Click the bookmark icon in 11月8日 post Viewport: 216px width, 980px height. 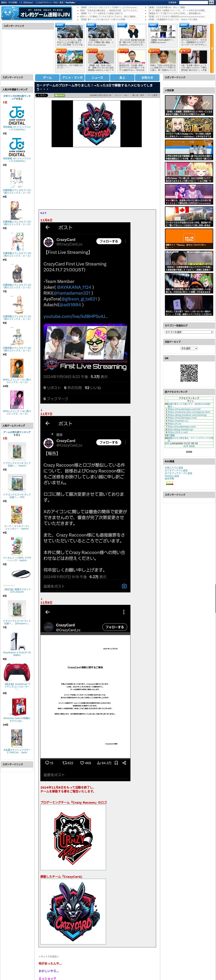click(x=116, y=762)
